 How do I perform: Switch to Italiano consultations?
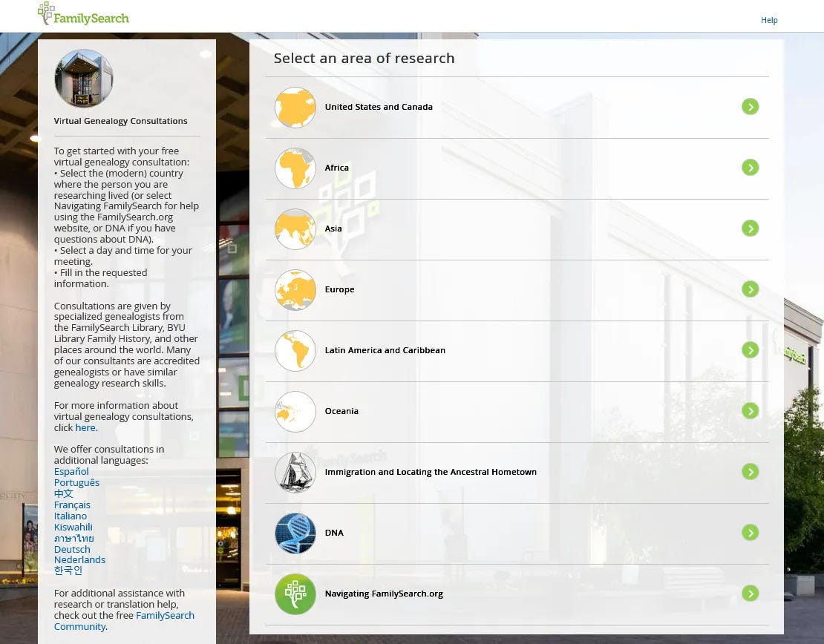70,516
